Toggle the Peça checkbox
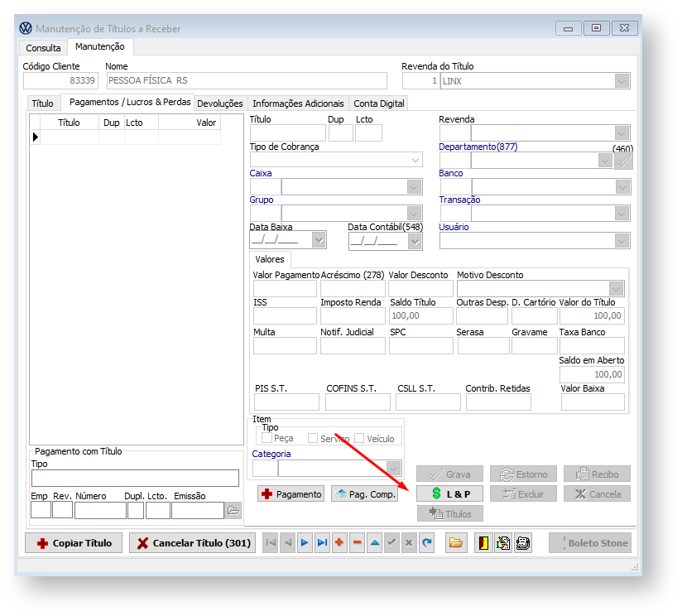Screen dimensions: 682x616 pyautogui.click(x=267, y=438)
